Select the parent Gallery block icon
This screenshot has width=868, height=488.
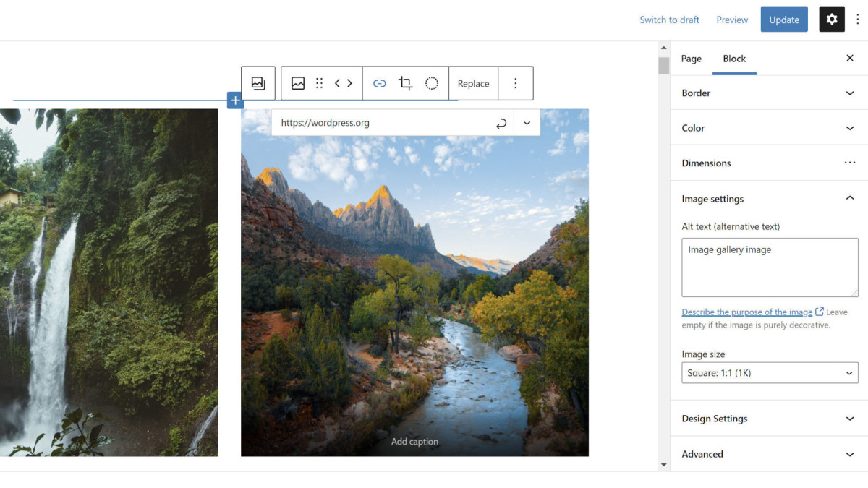(258, 83)
